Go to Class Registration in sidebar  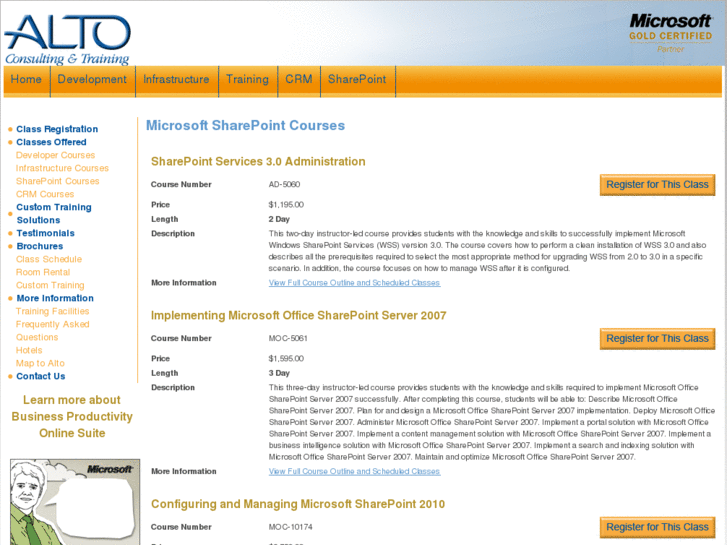pos(57,129)
